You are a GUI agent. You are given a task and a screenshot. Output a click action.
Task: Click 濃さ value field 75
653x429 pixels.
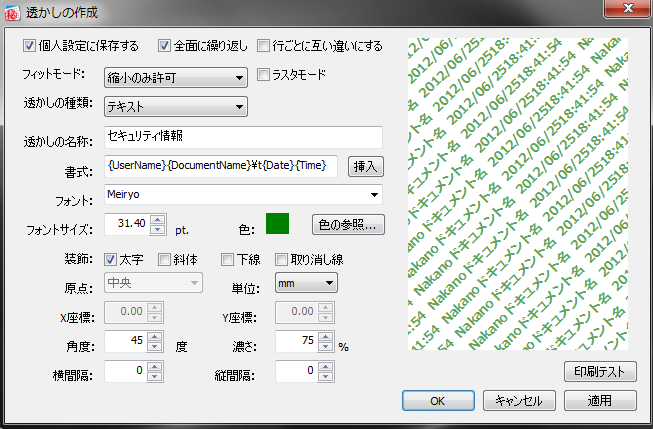pos(296,341)
